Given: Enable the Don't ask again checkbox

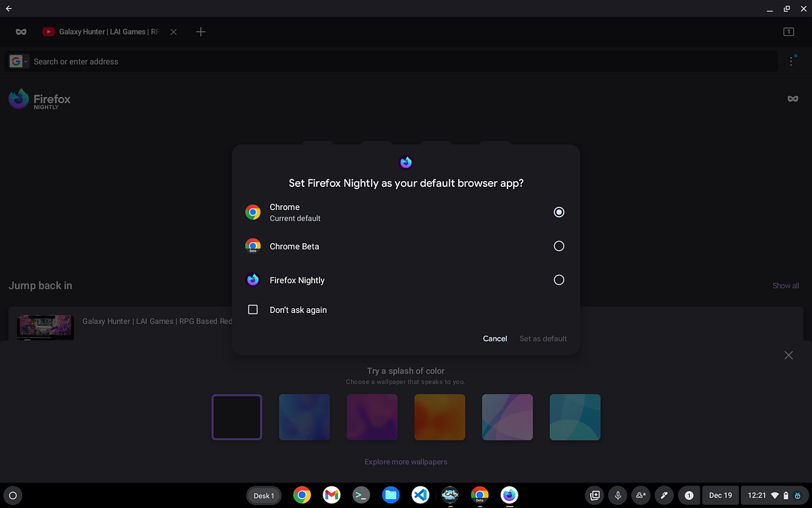Looking at the screenshot, I should (252, 310).
